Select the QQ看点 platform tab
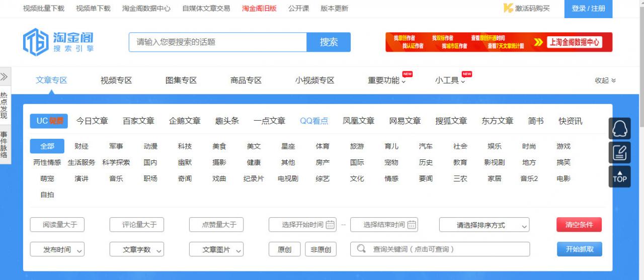This screenshot has height=280, width=644. pyautogui.click(x=314, y=121)
